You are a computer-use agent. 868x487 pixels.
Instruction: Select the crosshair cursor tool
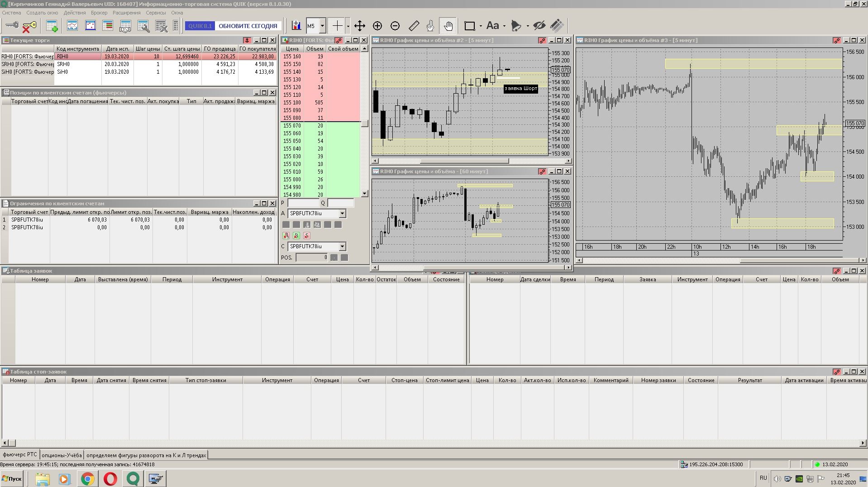point(338,26)
